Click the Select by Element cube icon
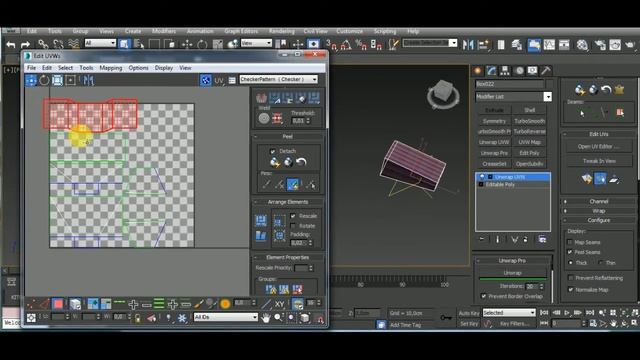Image resolution: width=640 pixels, height=360 pixels. [x=75, y=304]
